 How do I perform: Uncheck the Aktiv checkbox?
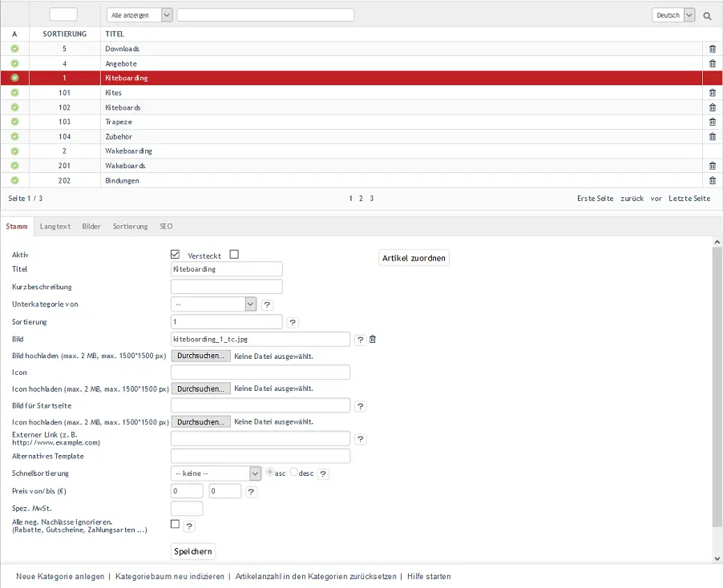click(x=175, y=254)
